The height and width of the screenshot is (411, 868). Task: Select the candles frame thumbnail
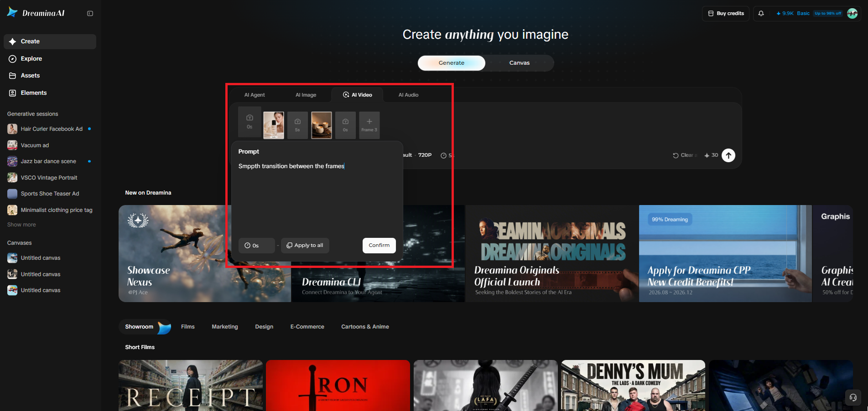coord(322,125)
